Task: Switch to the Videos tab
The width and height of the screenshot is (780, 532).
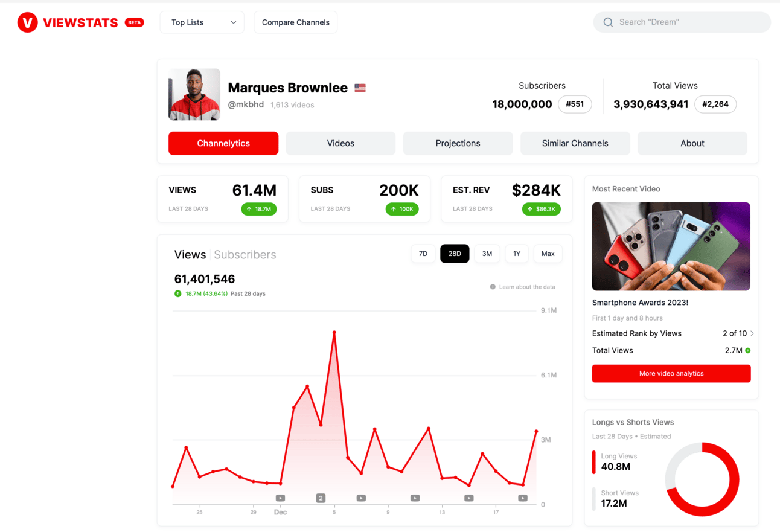Action: click(x=340, y=143)
